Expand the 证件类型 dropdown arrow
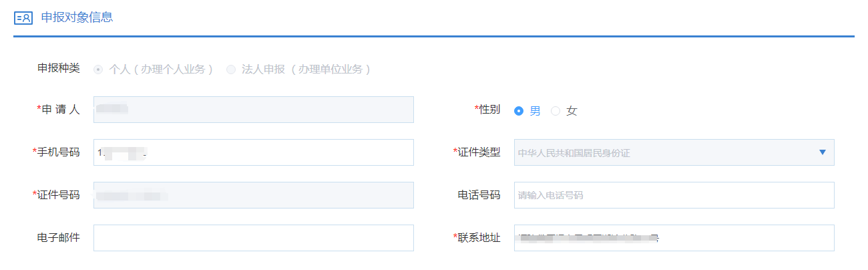 pyautogui.click(x=822, y=152)
